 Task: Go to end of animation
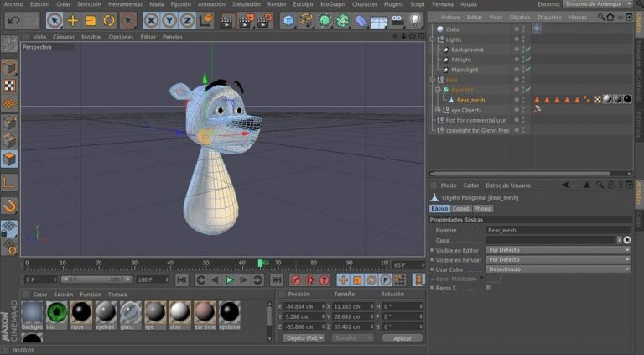pos(277,280)
